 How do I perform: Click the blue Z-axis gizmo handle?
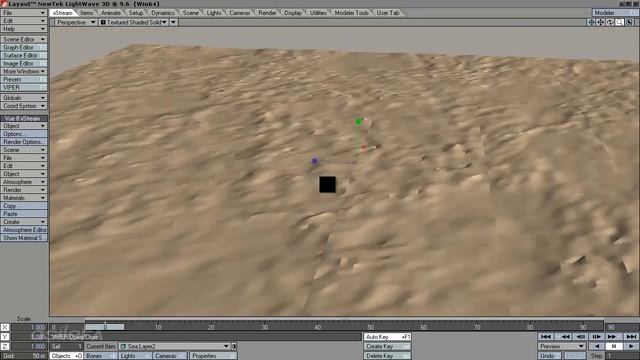tap(314, 161)
